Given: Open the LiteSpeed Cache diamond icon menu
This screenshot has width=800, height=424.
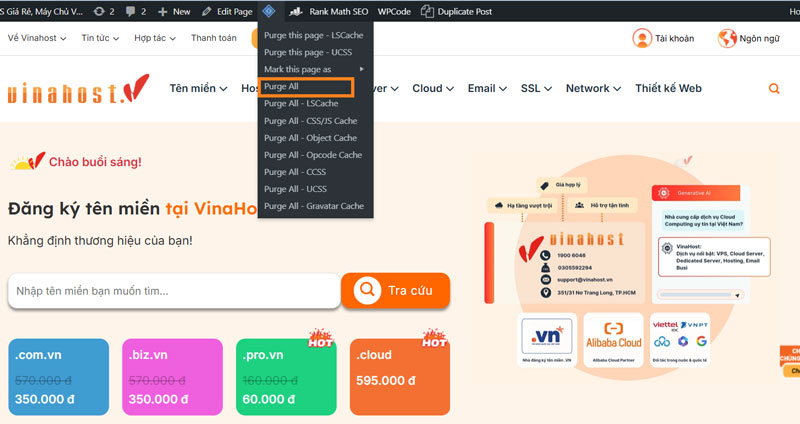Looking at the screenshot, I should click(x=269, y=11).
